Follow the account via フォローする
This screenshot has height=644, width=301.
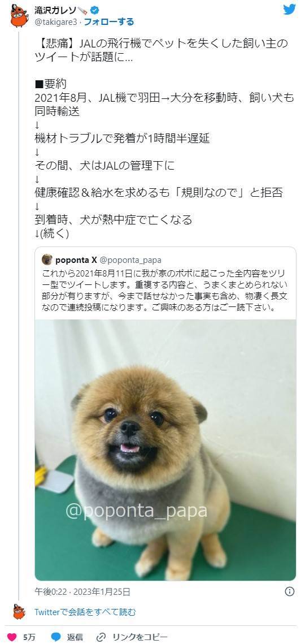tap(108, 21)
